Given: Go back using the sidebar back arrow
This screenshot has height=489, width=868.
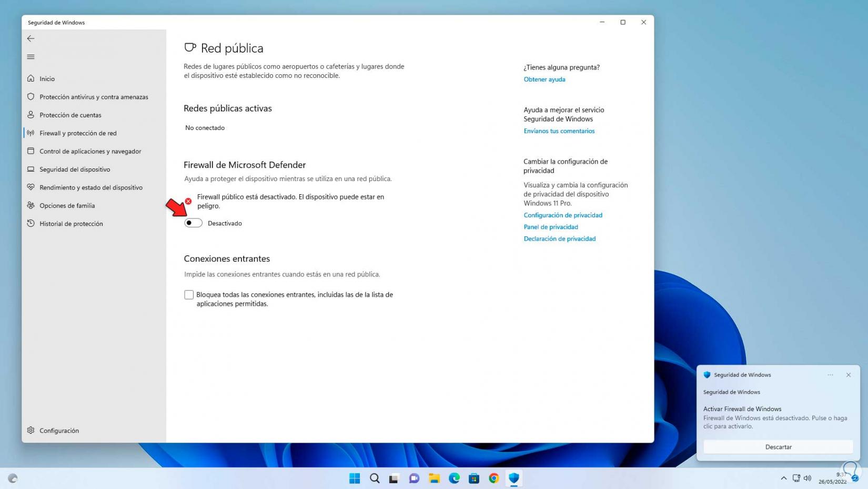Looking at the screenshot, I should [31, 38].
